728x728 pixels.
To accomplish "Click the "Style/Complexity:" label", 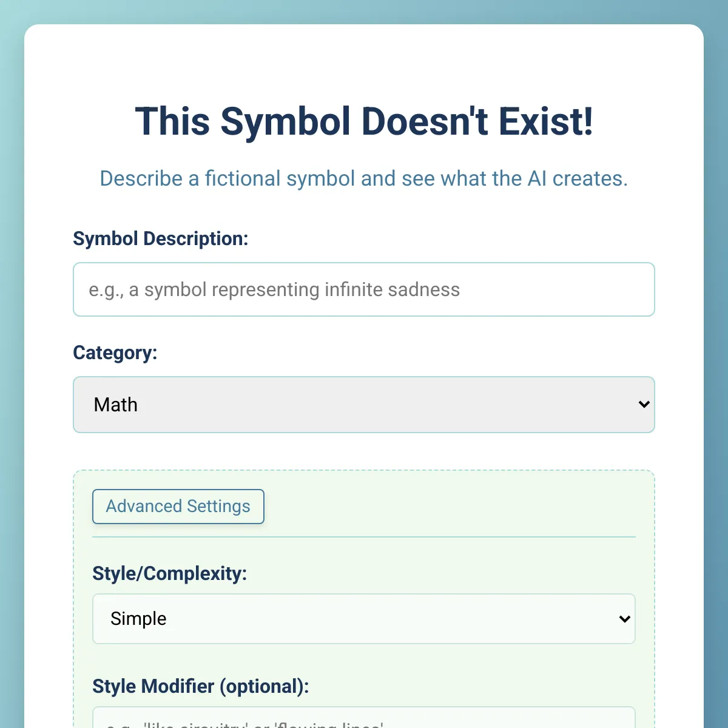I will tap(170, 573).
